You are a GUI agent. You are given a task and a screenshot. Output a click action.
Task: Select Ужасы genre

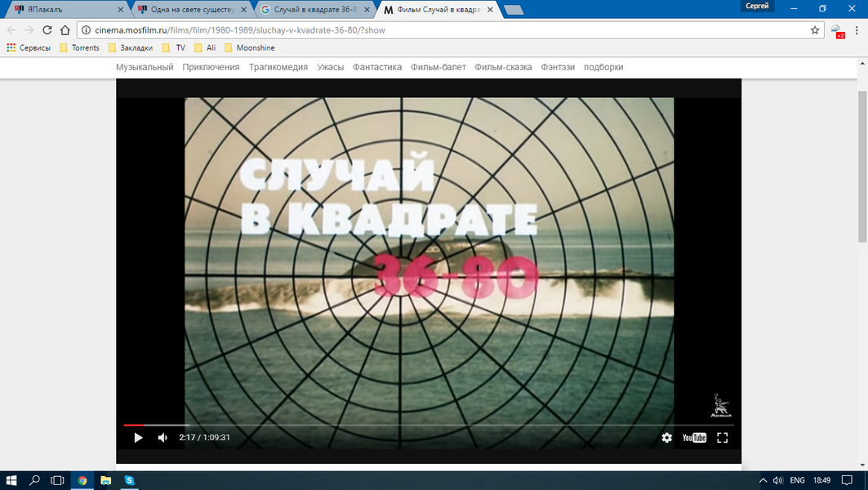[330, 67]
